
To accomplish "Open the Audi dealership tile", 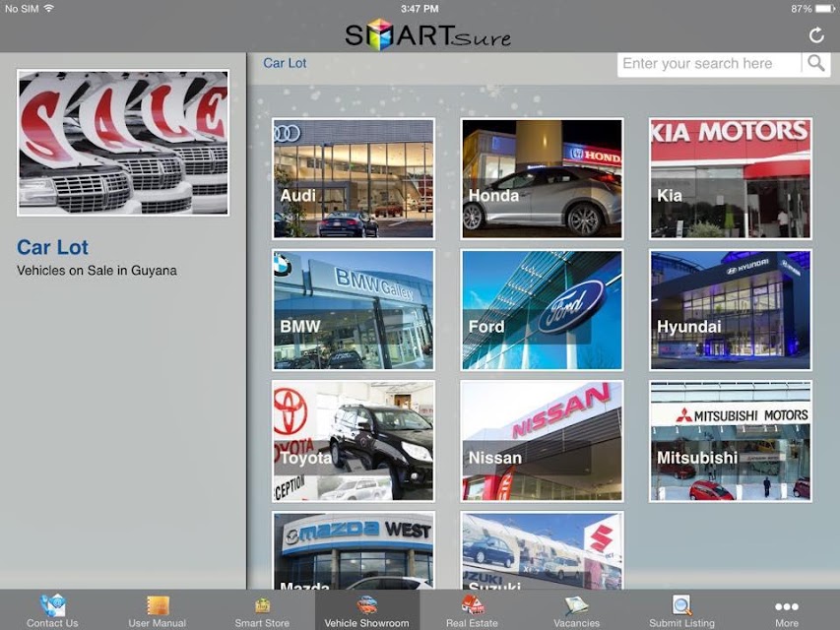I will pyautogui.click(x=354, y=179).
